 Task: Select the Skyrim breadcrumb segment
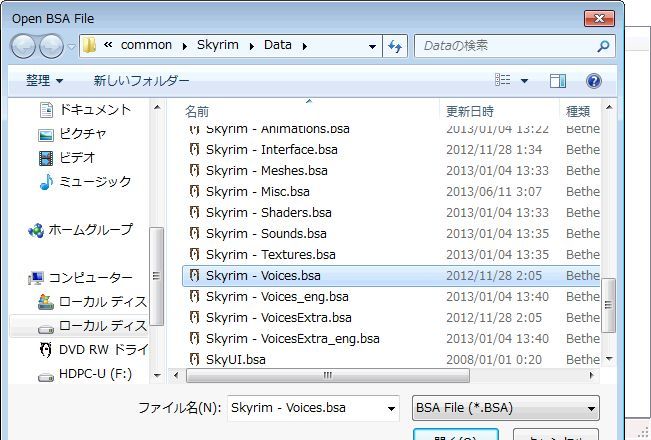218,45
